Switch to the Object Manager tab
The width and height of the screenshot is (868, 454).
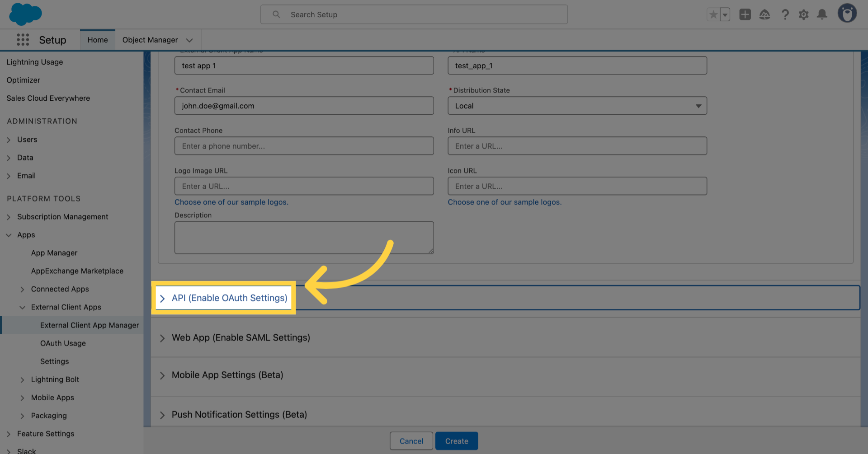[x=151, y=40]
